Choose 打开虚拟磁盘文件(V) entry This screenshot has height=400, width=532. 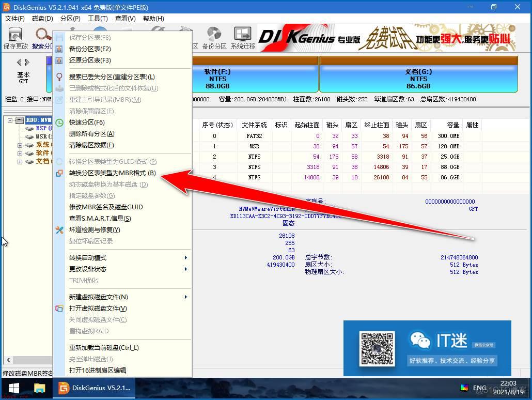pyautogui.click(x=98, y=309)
